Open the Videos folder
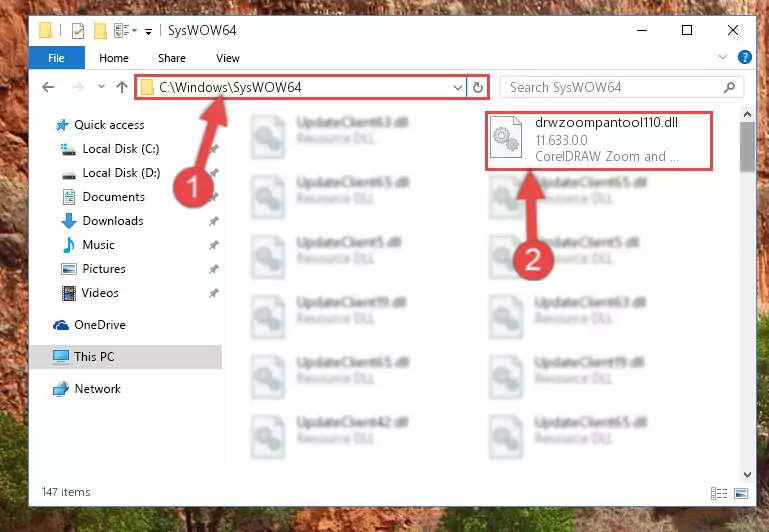The width and height of the screenshot is (769, 532). [100, 293]
